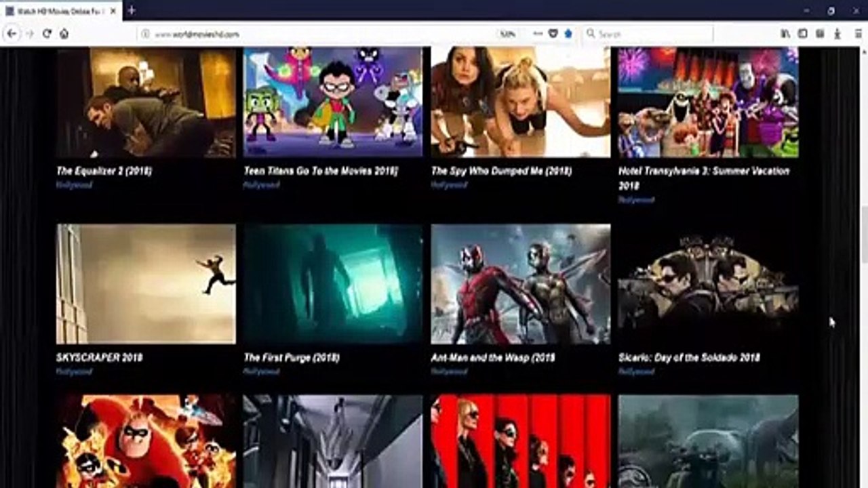Screen dimensions: 868x488
Task: Open the red-background women poster thumbnail
Action: tap(521, 442)
